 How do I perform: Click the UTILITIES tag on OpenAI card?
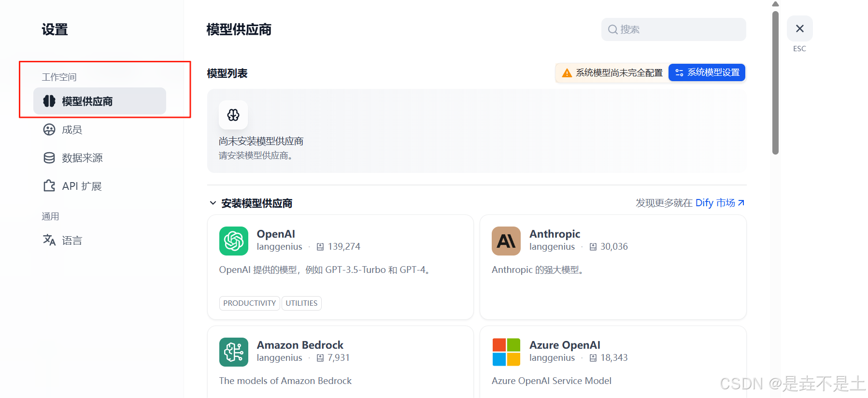point(301,303)
